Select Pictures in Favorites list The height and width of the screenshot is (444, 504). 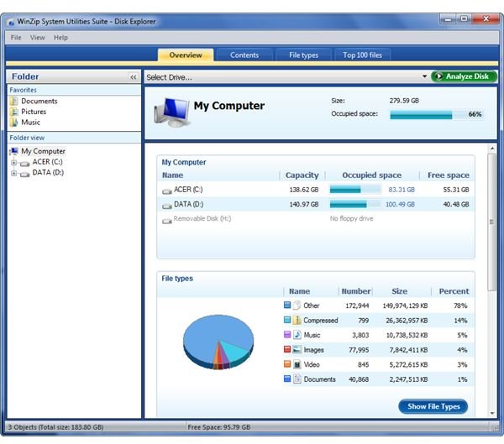click(34, 112)
